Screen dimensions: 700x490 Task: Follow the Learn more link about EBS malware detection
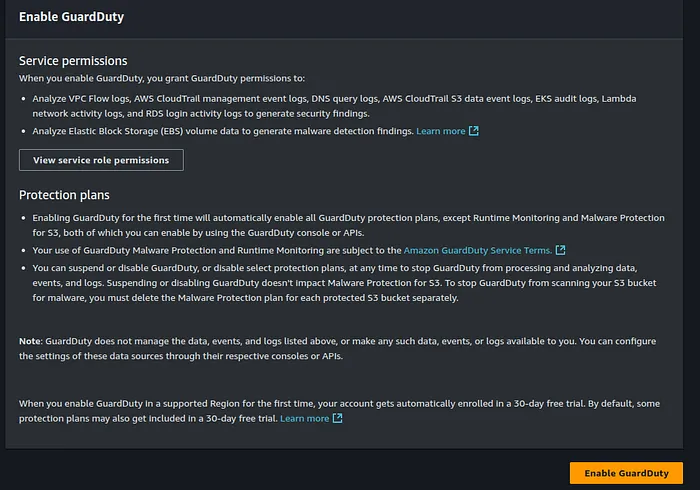pyautogui.click(x=441, y=131)
